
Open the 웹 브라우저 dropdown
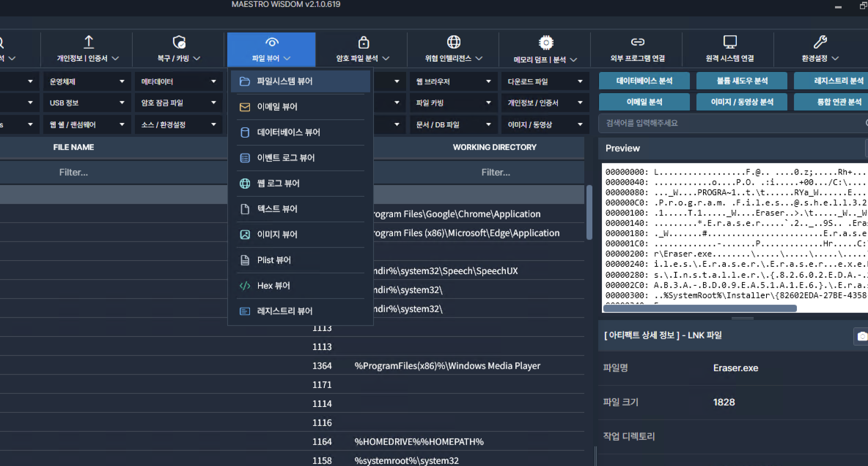(454, 81)
